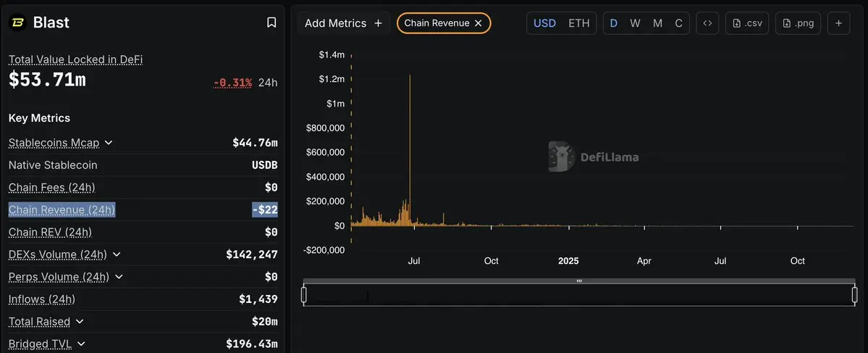Expand the Stablecoins Mcap row

coord(109,143)
